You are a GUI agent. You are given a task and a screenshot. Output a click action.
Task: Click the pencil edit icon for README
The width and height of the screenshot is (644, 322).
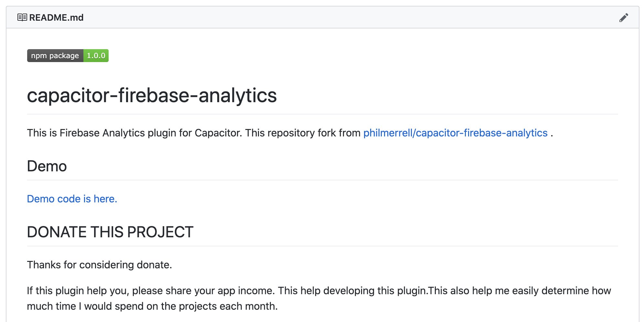click(624, 17)
